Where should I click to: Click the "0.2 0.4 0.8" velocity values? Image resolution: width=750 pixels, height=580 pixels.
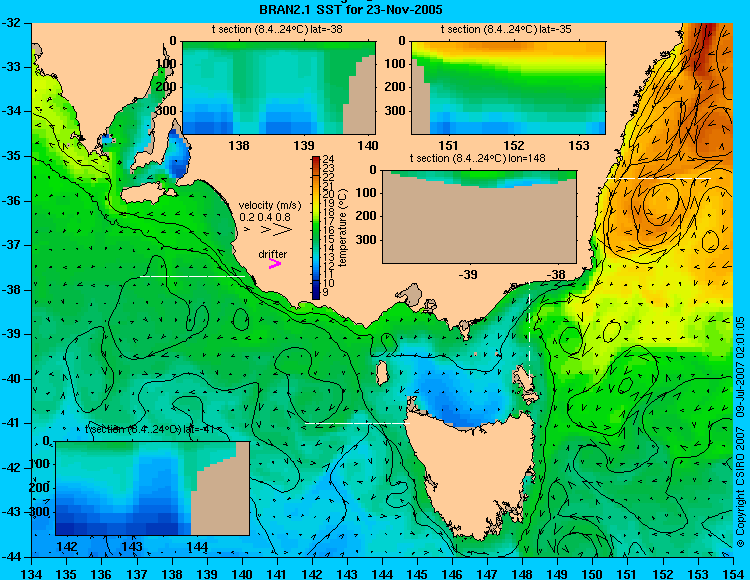[x=265, y=217]
